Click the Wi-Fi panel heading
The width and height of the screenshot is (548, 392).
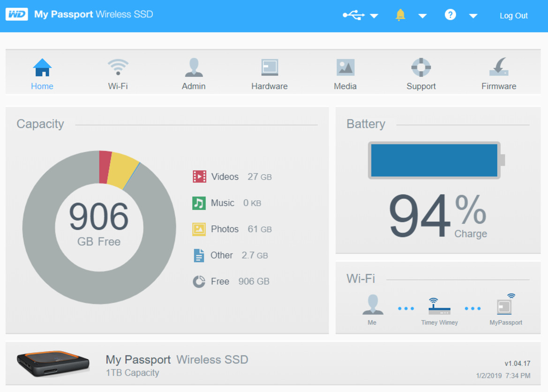click(360, 279)
